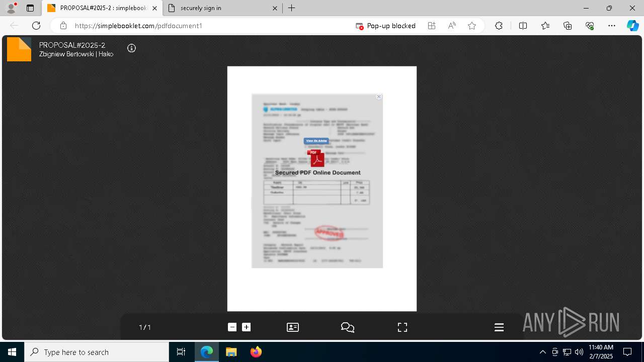The width and height of the screenshot is (644, 362).
Task: Toggle Split screen view
Action: pyautogui.click(x=523, y=26)
